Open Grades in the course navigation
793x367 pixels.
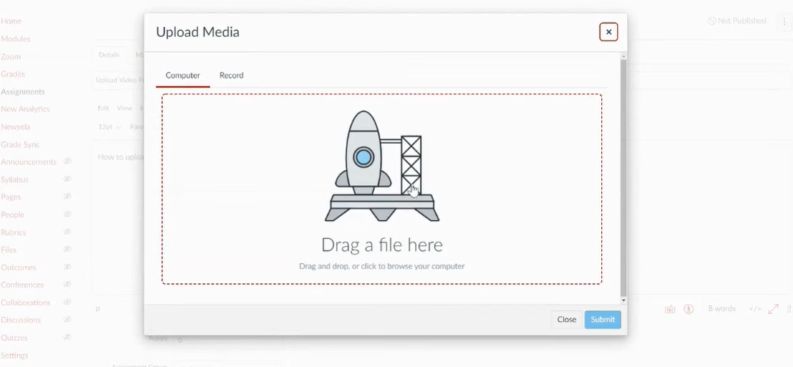[13, 74]
